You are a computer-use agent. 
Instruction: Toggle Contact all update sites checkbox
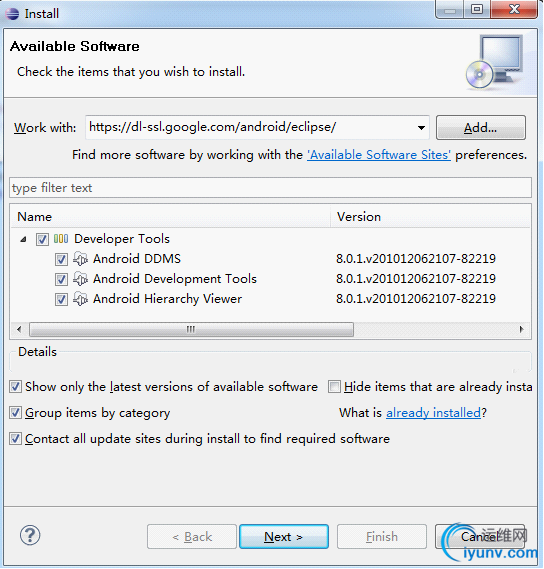[x=15, y=439]
